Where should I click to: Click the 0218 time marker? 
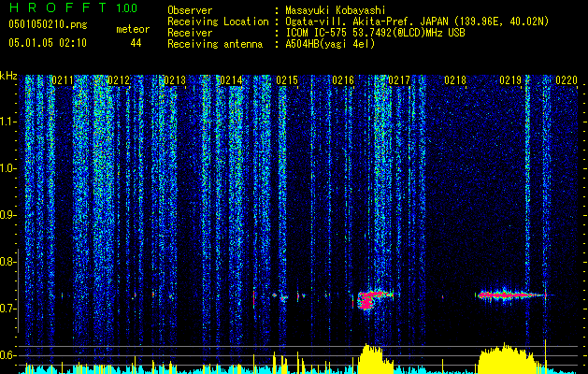(x=455, y=79)
